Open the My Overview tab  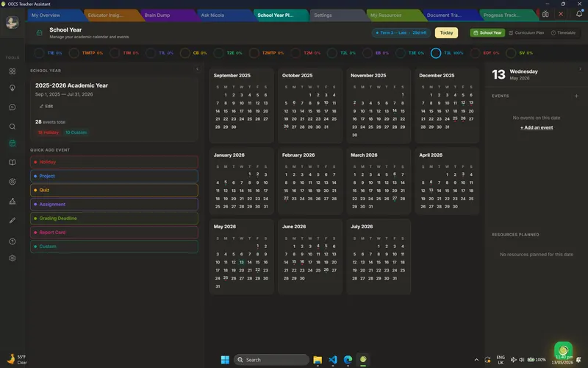coord(55,15)
